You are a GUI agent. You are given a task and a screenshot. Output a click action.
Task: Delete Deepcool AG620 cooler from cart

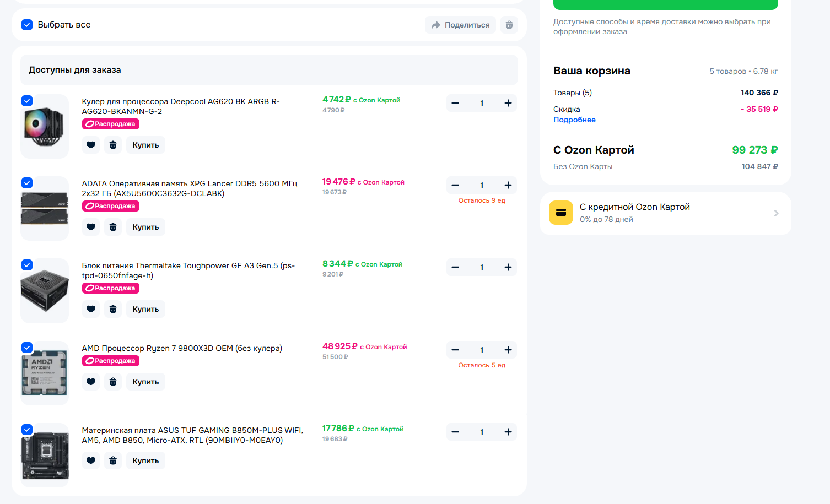pos(113,145)
